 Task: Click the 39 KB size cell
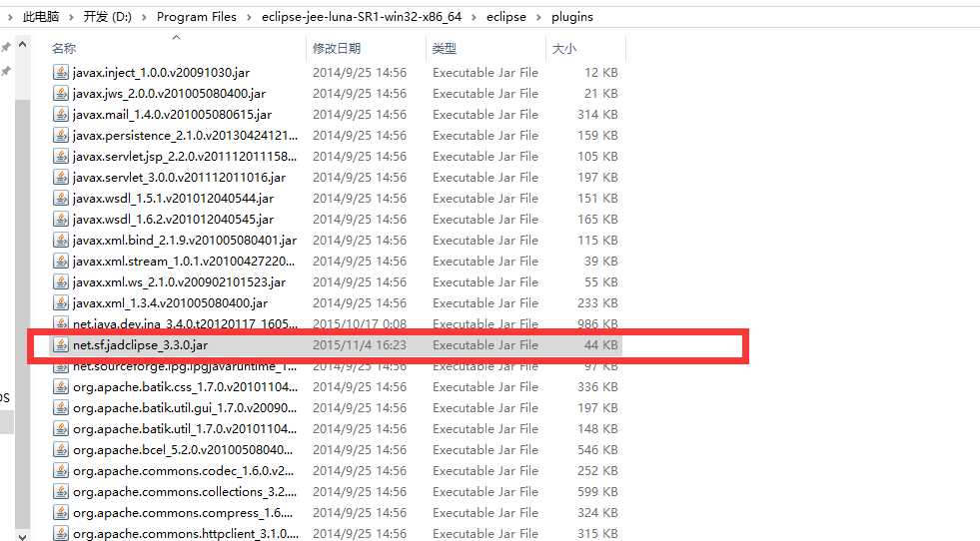click(601, 262)
